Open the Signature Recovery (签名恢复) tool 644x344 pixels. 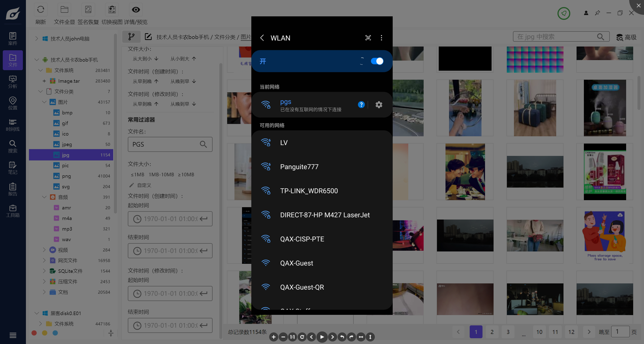point(88,10)
